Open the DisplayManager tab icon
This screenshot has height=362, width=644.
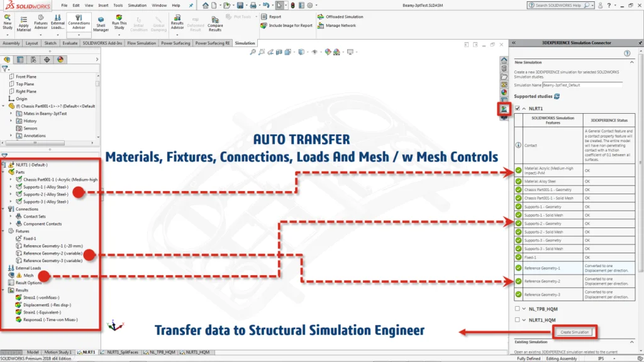pyautogui.click(x=60, y=60)
